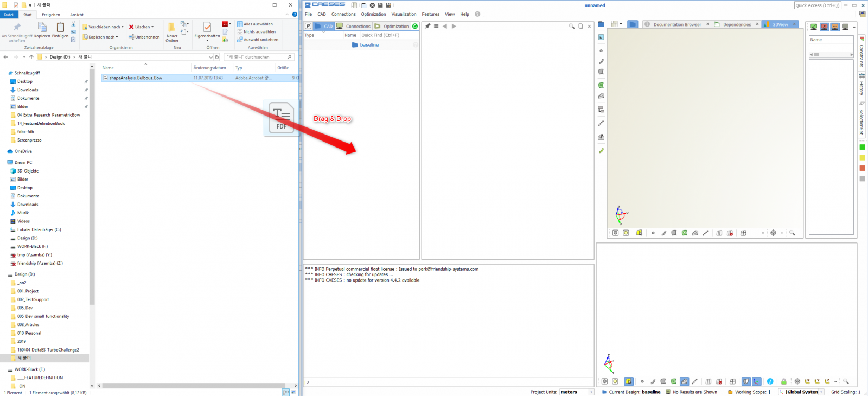The width and height of the screenshot is (868, 396).
Task: Click the green status circle beside Optimization tab
Action: click(415, 26)
